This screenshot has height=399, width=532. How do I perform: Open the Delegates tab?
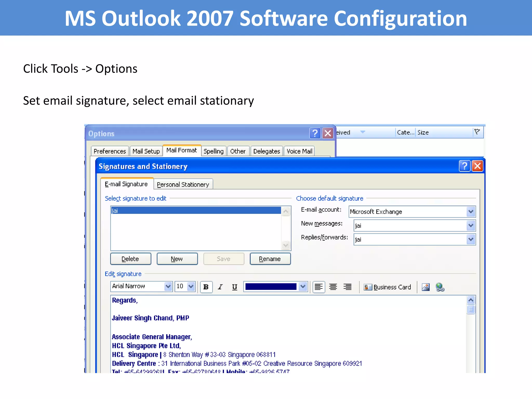pyautogui.click(x=267, y=151)
